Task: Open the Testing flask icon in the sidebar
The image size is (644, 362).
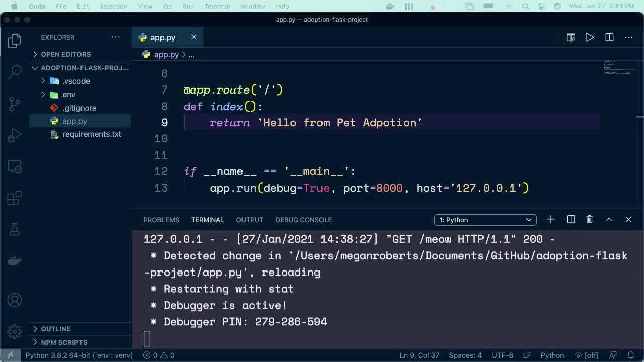Action: point(14,229)
